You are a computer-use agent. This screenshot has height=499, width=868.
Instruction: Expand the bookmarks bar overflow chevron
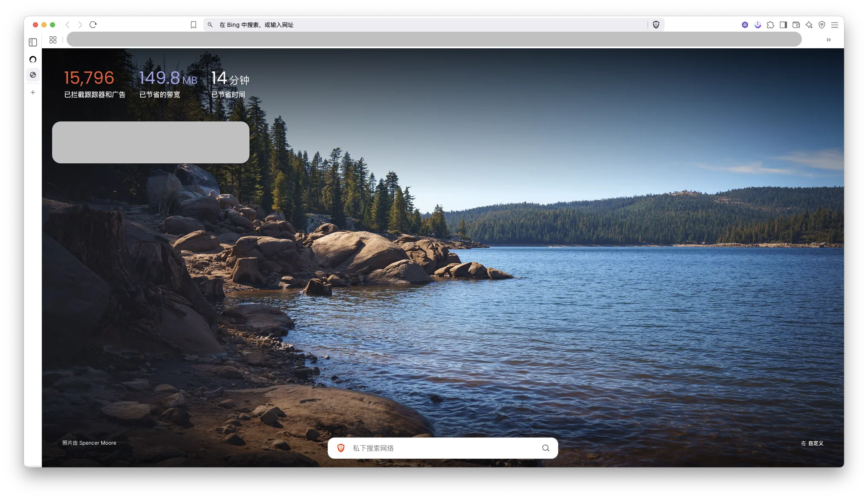click(829, 40)
